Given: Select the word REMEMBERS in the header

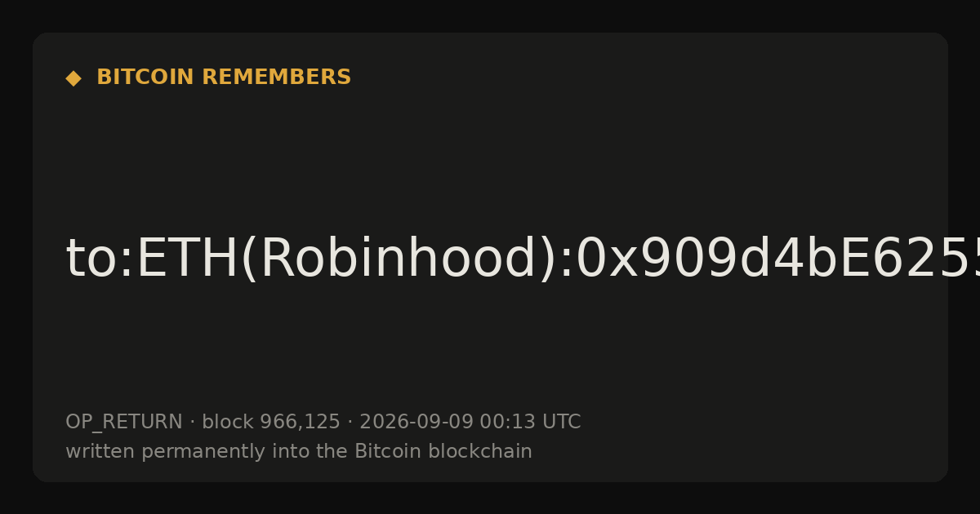Looking at the screenshot, I should [x=276, y=78].
